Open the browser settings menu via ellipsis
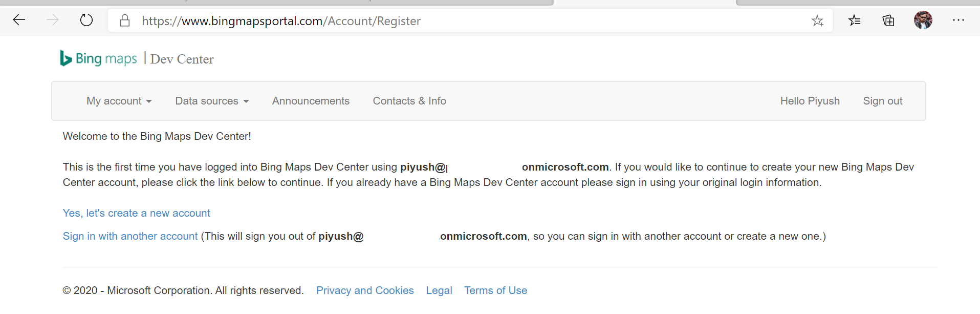This screenshot has width=980, height=314. [x=958, y=20]
